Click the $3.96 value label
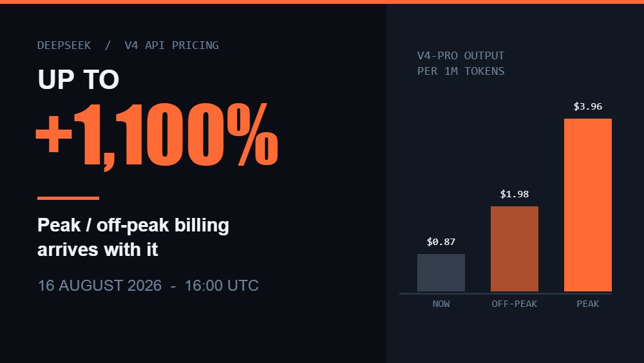644x363 pixels. pyautogui.click(x=588, y=106)
